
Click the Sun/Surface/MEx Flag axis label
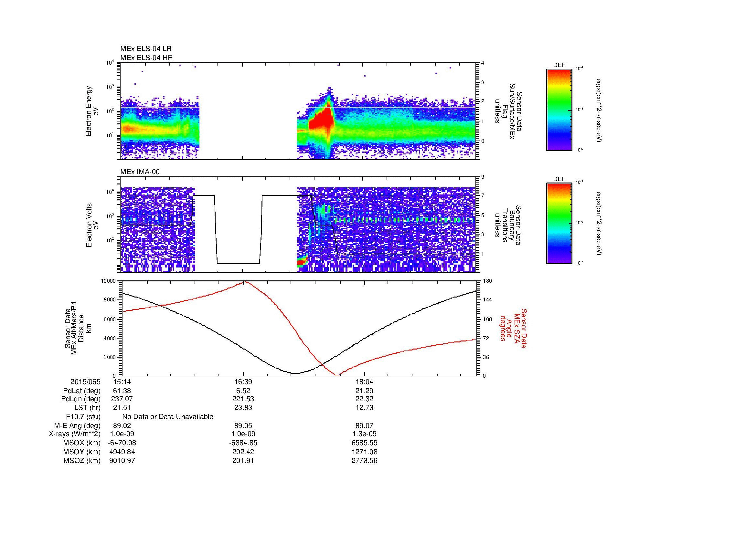[508, 111]
